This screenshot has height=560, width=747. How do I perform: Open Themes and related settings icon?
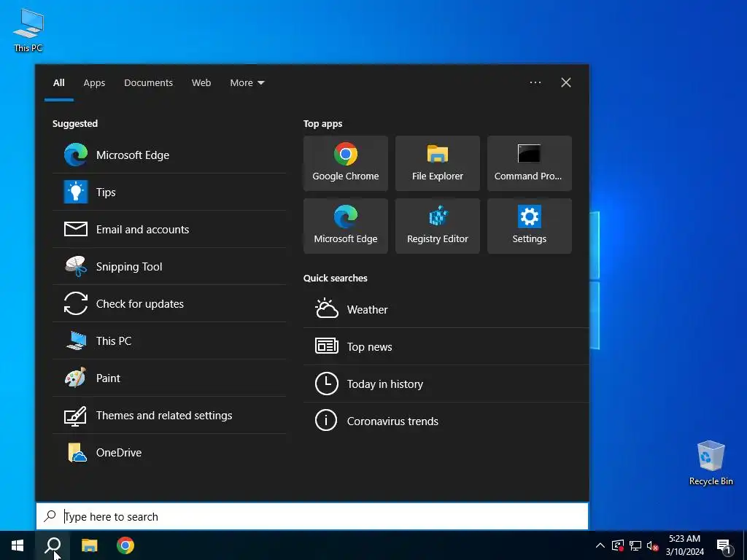[x=76, y=415]
